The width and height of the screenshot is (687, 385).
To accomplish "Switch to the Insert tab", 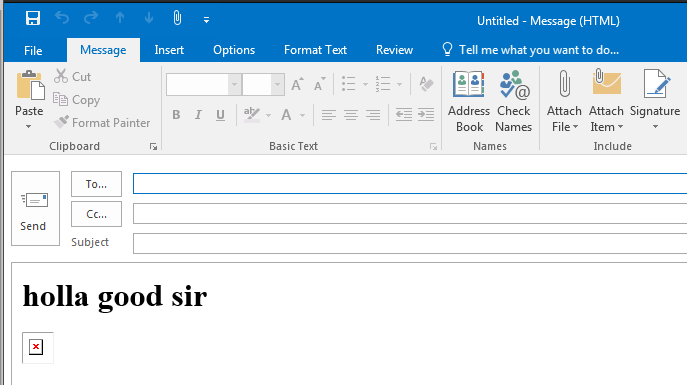I will click(169, 50).
